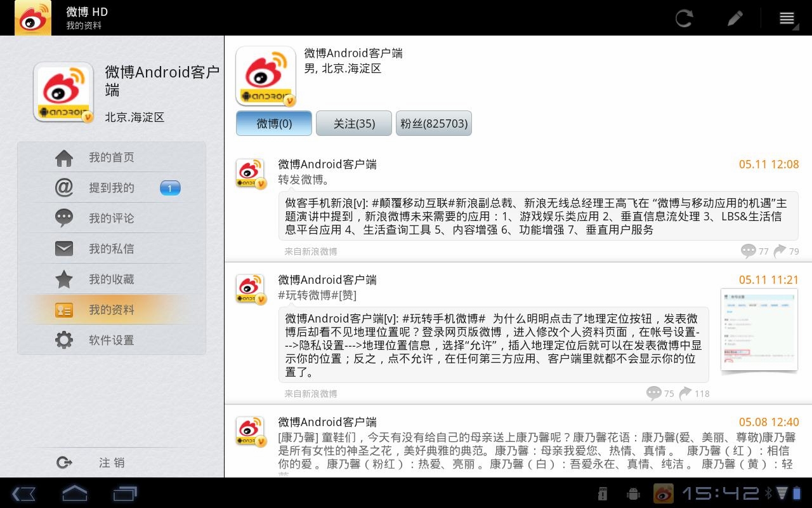The height and width of the screenshot is (508, 812).
Task: Click the 注销 logout arrow icon
Action: click(64, 463)
